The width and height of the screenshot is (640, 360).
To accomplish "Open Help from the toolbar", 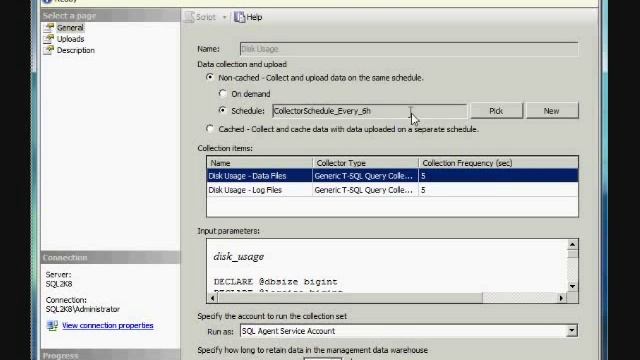I will 248,17.
